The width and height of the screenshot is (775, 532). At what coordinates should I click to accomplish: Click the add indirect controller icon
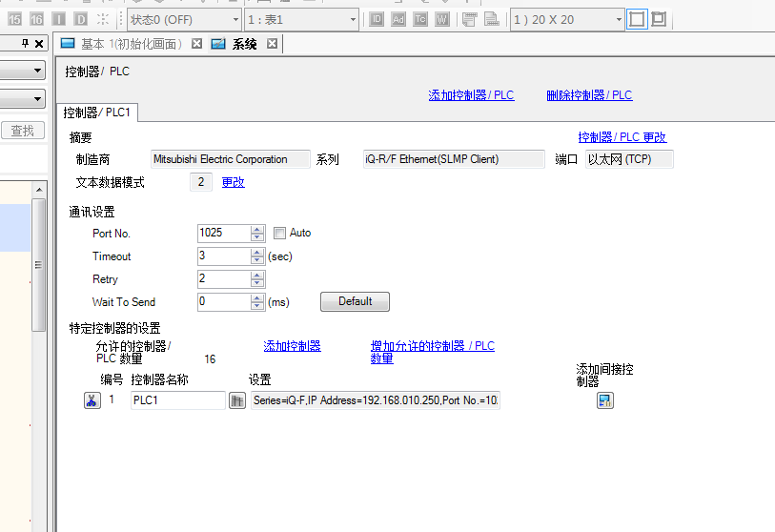pos(604,400)
